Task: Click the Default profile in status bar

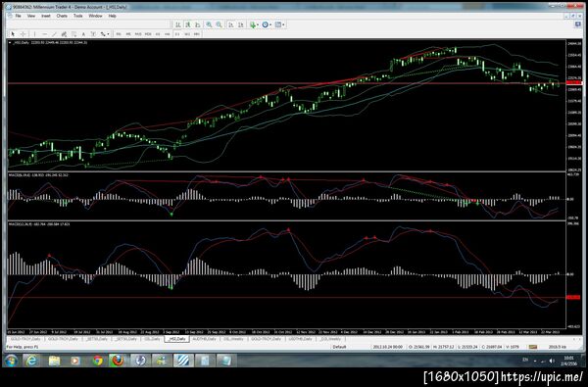Action: coord(339,347)
